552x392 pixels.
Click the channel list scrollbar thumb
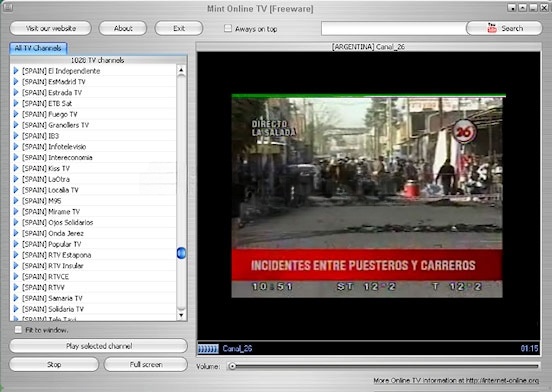click(x=181, y=253)
